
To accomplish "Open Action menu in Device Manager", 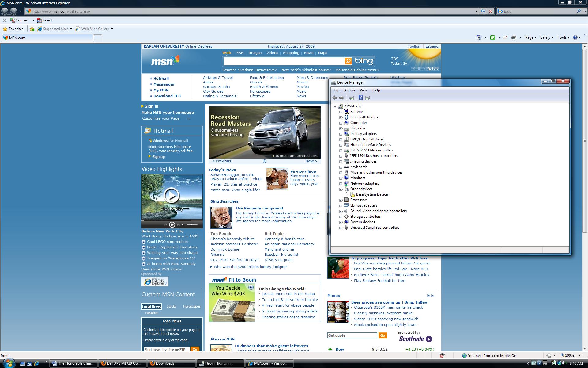I will [x=349, y=90].
